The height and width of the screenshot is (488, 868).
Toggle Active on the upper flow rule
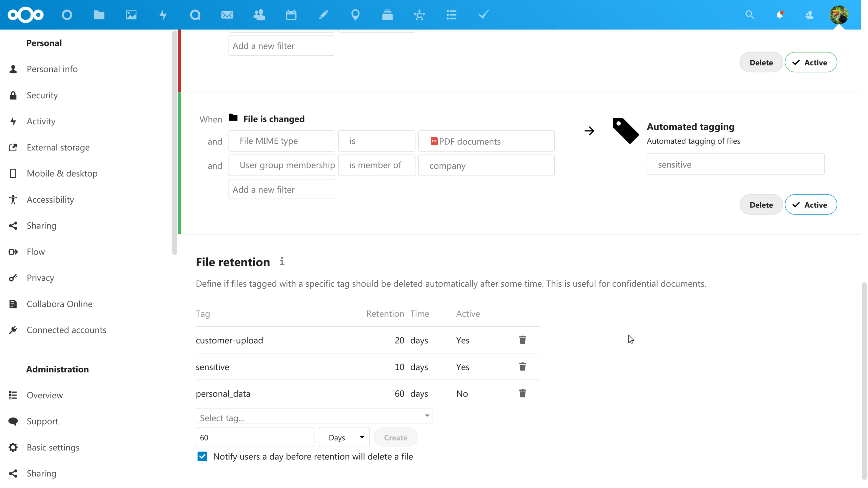[811, 62]
